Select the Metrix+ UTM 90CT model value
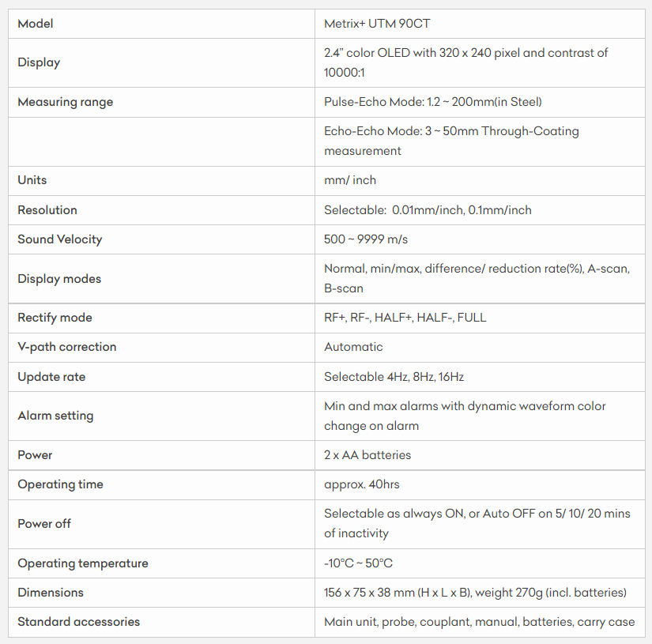Viewport: 652px width, 644px height. point(377,24)
